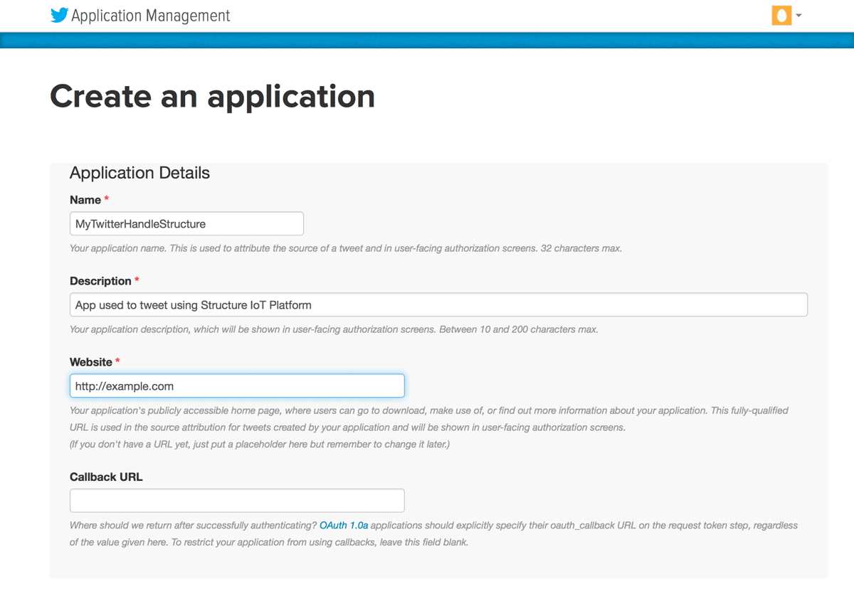
Task: Click the description length hint below Description
Action: coord(334,329)
